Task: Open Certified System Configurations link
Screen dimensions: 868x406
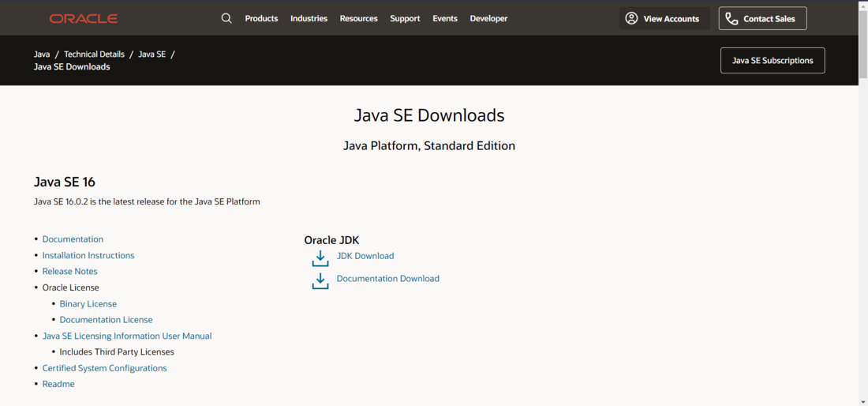Action: click(x=105, y=368)
